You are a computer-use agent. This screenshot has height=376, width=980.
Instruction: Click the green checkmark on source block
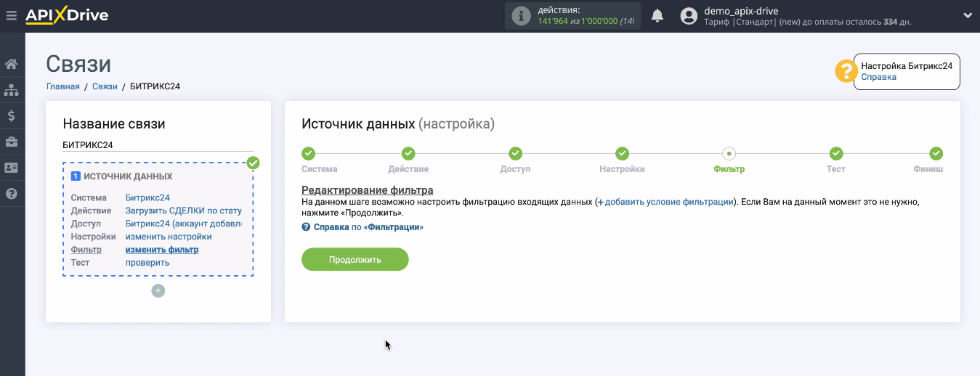(253, 163)
